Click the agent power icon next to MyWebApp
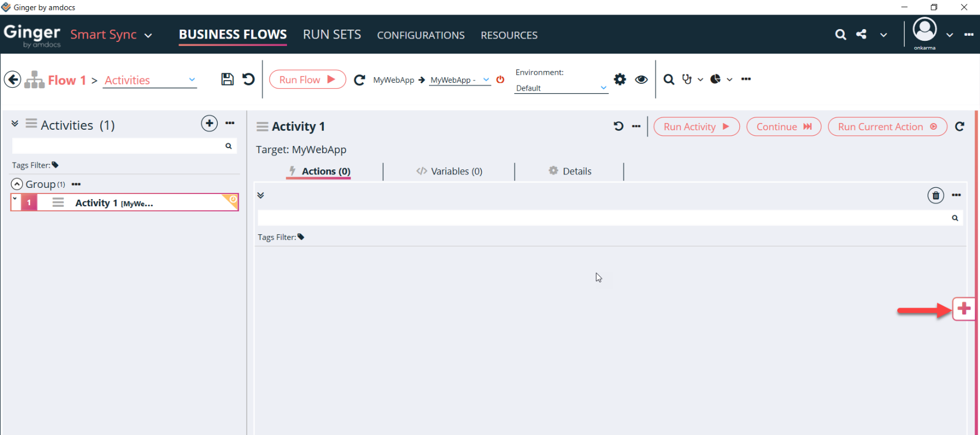 point(501,79)
